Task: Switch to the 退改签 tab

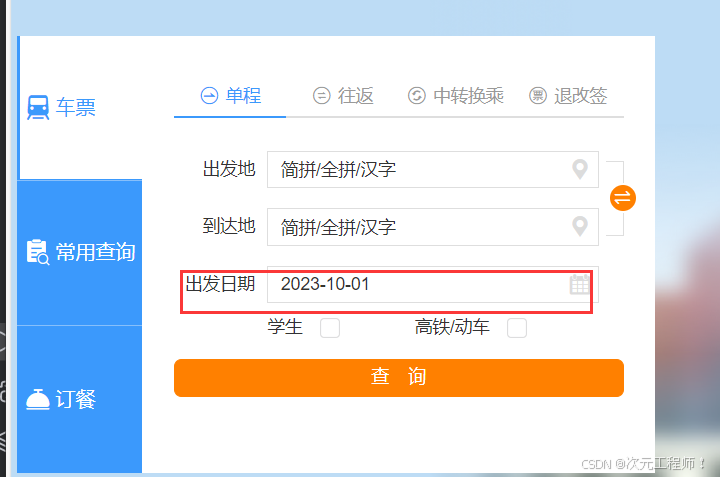Action: (x=568, y=96)
